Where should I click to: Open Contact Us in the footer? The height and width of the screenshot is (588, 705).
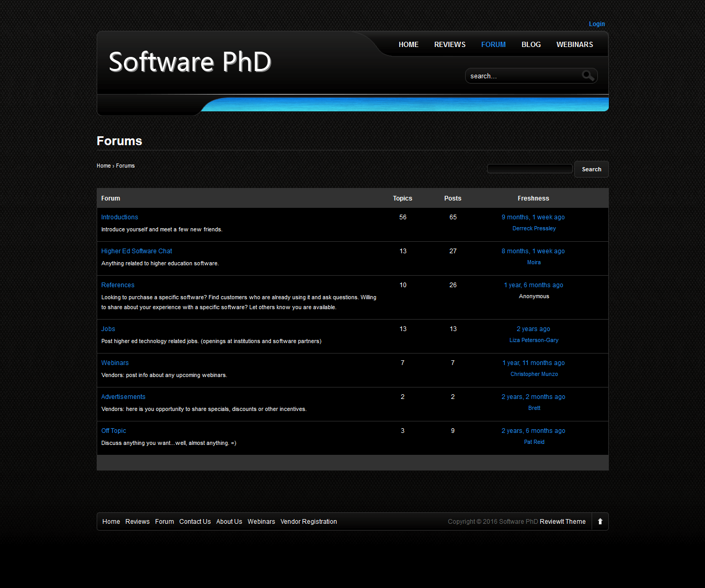(x=195, y=522)
